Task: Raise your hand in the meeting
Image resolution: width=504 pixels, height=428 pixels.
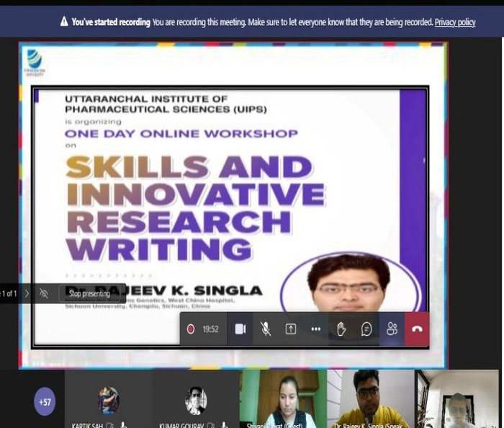Action: 341,329
